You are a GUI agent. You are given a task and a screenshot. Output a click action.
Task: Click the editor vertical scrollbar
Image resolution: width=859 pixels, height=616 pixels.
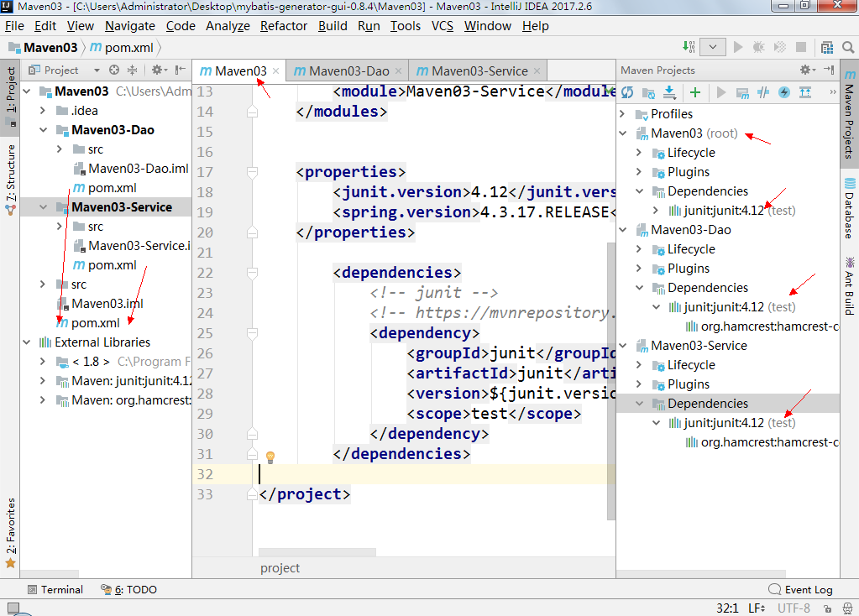coord(611,380)
